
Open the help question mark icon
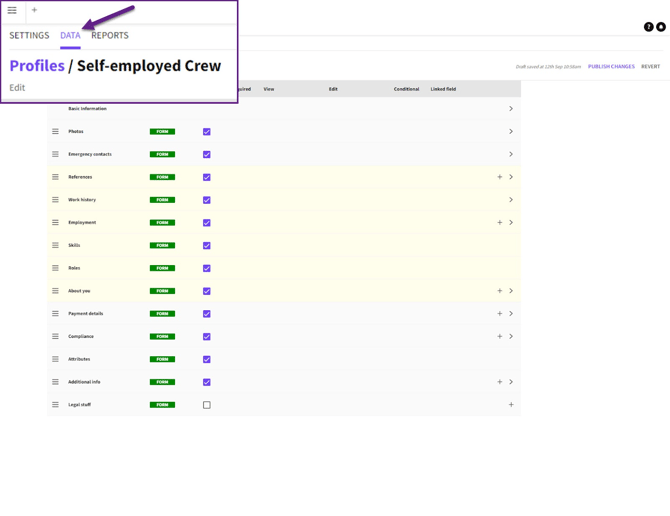click(648, 27)
